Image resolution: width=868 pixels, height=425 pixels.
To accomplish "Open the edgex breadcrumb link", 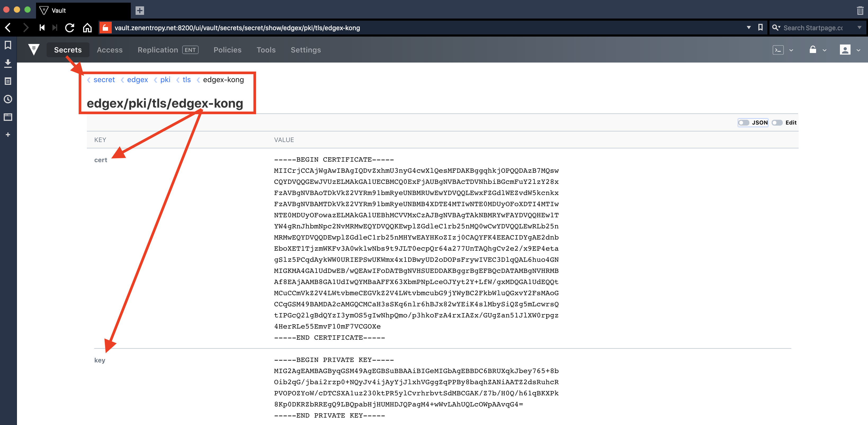I will [x=137, y=79].
